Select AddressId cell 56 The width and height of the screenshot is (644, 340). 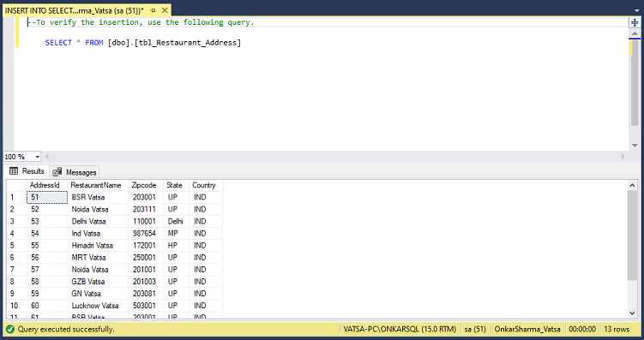(x=47, y=258)
